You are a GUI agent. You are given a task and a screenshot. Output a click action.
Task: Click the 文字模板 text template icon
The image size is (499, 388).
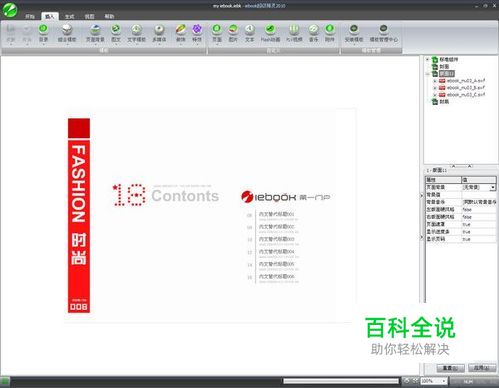(x=136, y=29)
